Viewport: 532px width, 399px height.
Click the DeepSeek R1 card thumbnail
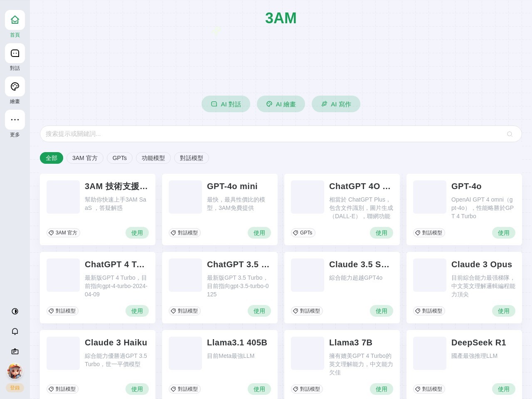430,353
